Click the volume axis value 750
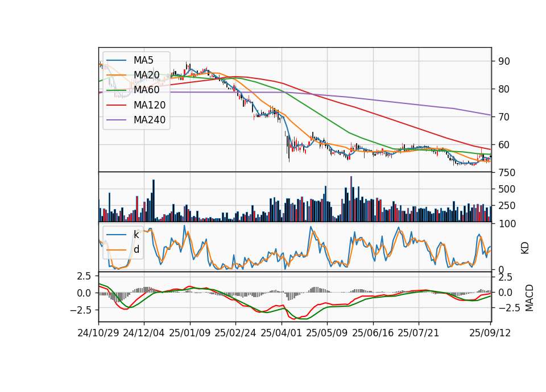The width and height of the screenshot is (546, 392). click(507, 173)
